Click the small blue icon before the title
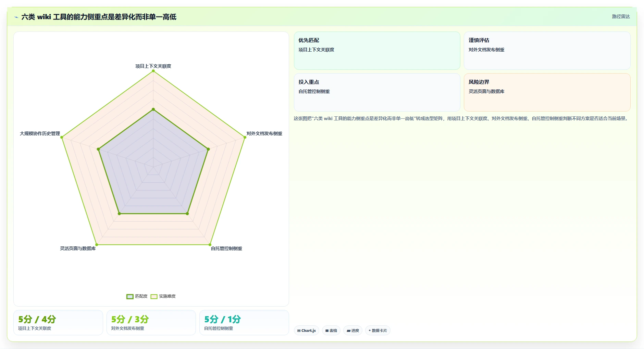 tap(16, 17)
